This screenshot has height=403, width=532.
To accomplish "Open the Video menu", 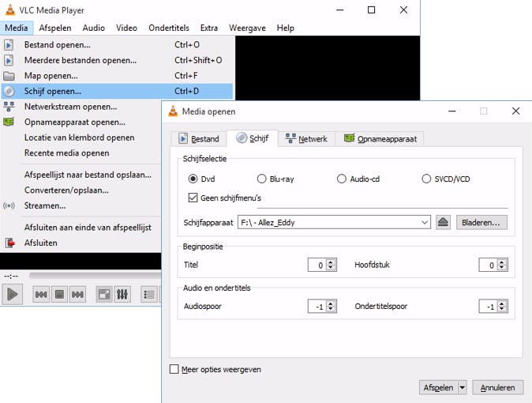I will pyautogui.click(x=126, y=28).
